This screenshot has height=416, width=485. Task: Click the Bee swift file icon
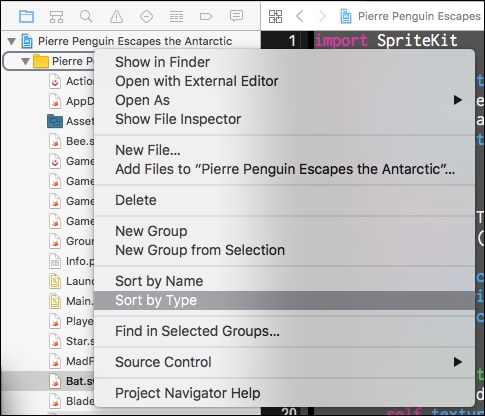[x=55, y=141]
